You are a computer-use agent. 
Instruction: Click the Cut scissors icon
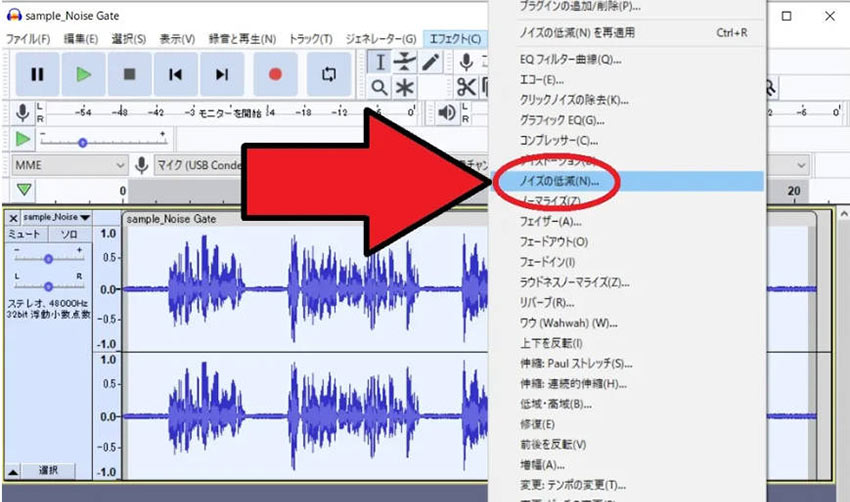coord(465,89)
